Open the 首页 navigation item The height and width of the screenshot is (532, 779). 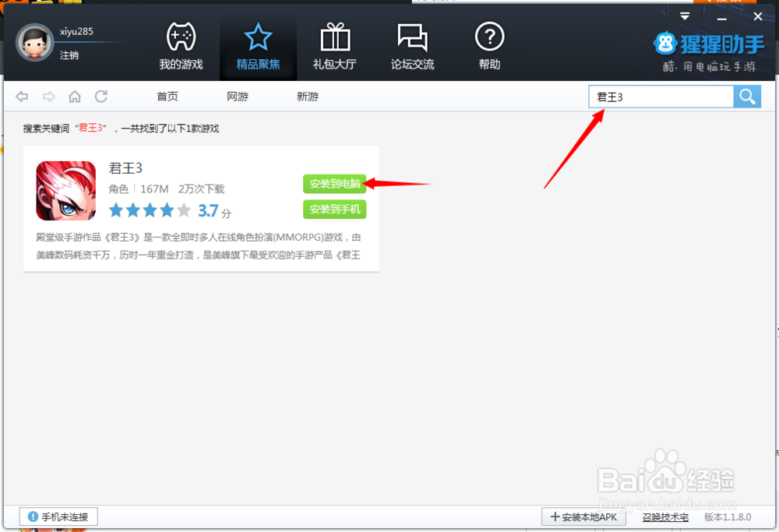tap(167, 97)
